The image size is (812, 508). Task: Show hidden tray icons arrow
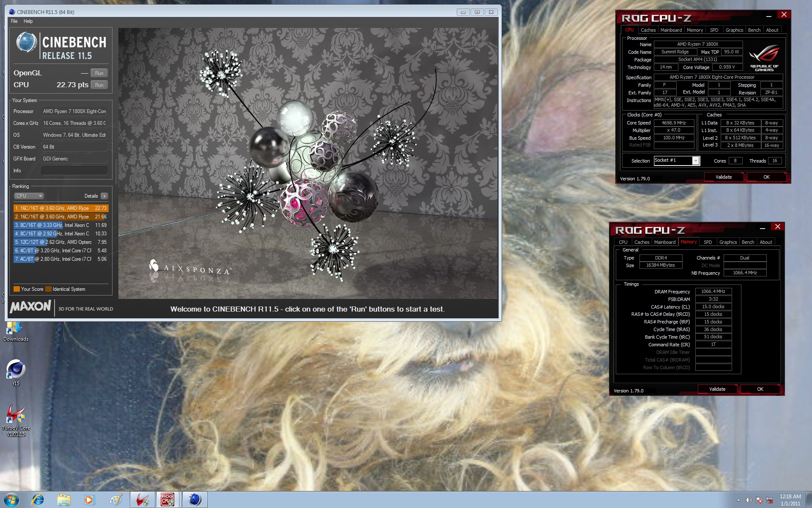click(738, 500)
